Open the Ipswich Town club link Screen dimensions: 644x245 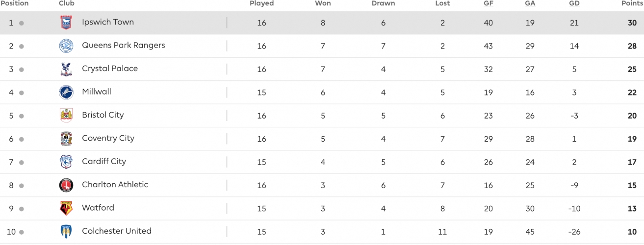tap(108, 22)
